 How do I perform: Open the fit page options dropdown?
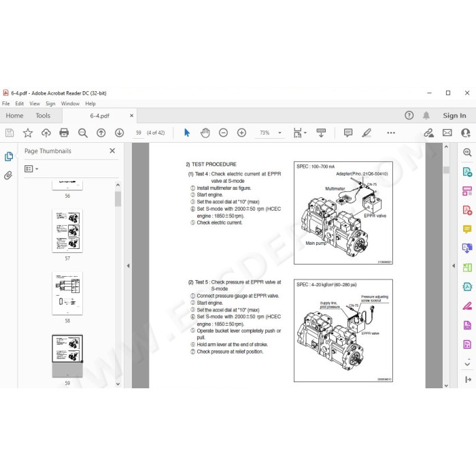click(x=300, y=133)
